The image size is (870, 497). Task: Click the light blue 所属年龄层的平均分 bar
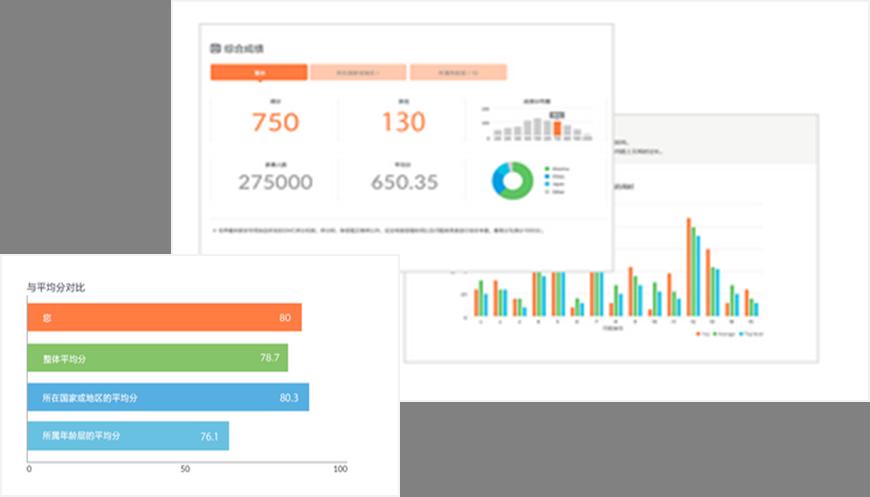(x=128, y=436)
